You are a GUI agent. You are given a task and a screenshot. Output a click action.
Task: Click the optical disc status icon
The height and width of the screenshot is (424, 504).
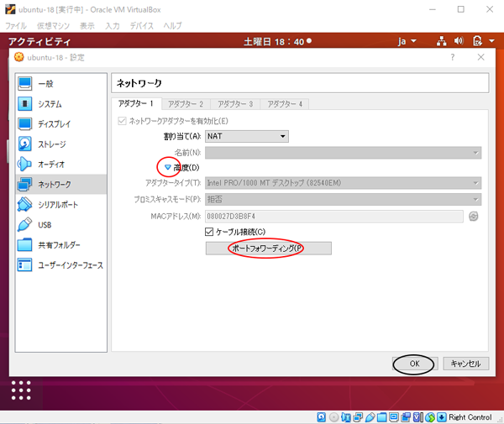coord(334,417)
